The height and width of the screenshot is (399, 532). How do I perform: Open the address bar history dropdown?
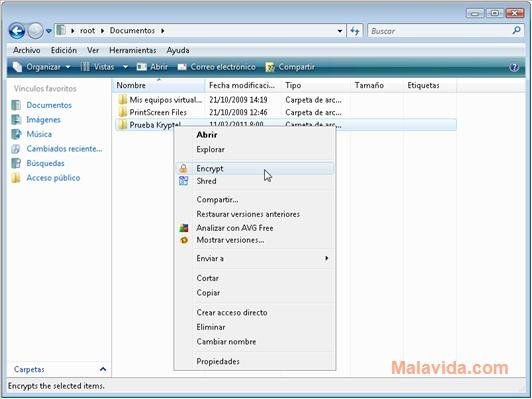click(340, 31)
